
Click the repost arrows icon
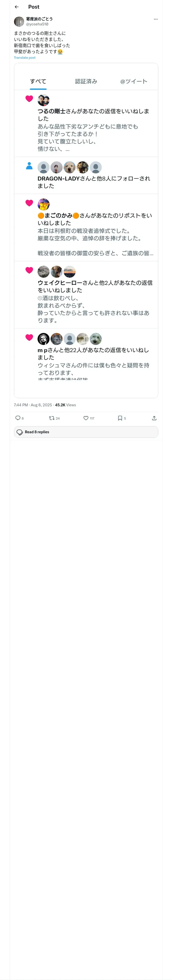point(51,418)
